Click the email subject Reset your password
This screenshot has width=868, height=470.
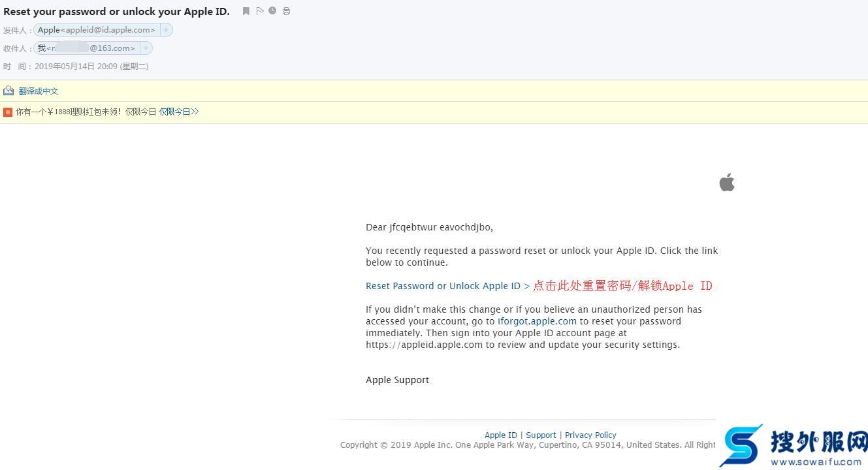116,11
